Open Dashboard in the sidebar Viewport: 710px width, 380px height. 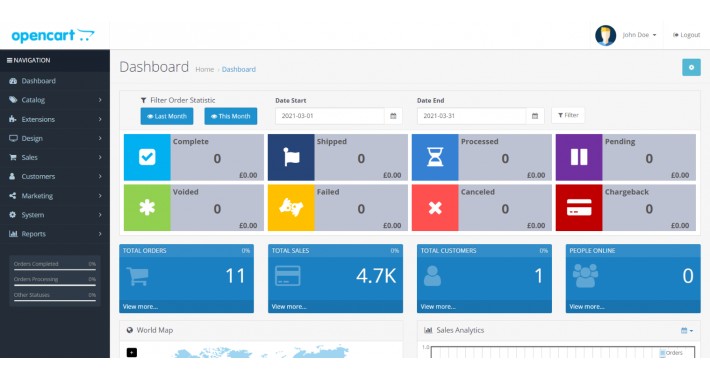pyautogui.click(x=55, y=81)
